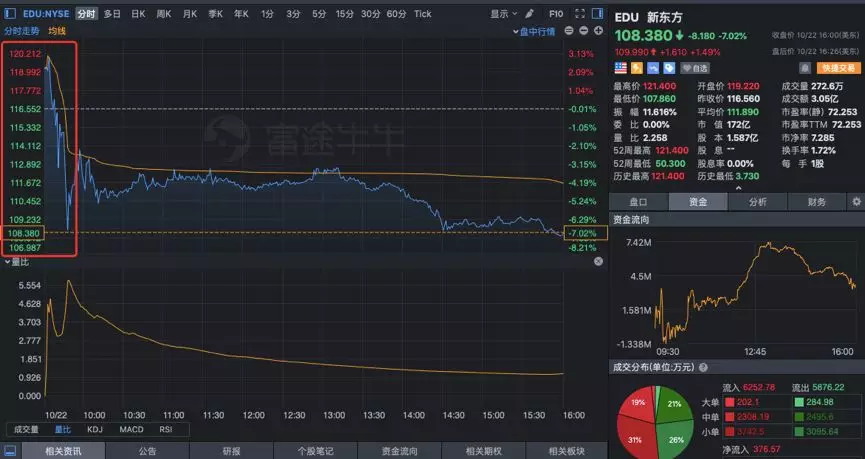This screenshot has height=459, width=865.
Task: Select the KDJ indicator
Action: coord(95,429)
